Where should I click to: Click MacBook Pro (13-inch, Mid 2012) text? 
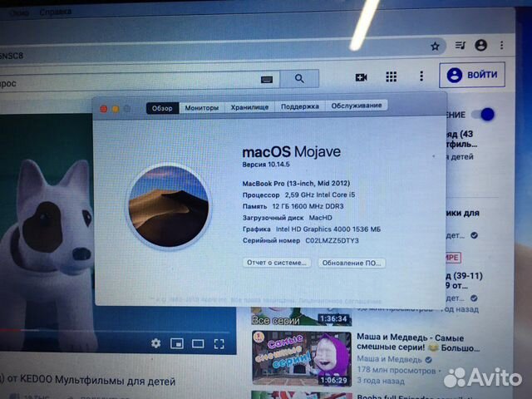point(296,184)
